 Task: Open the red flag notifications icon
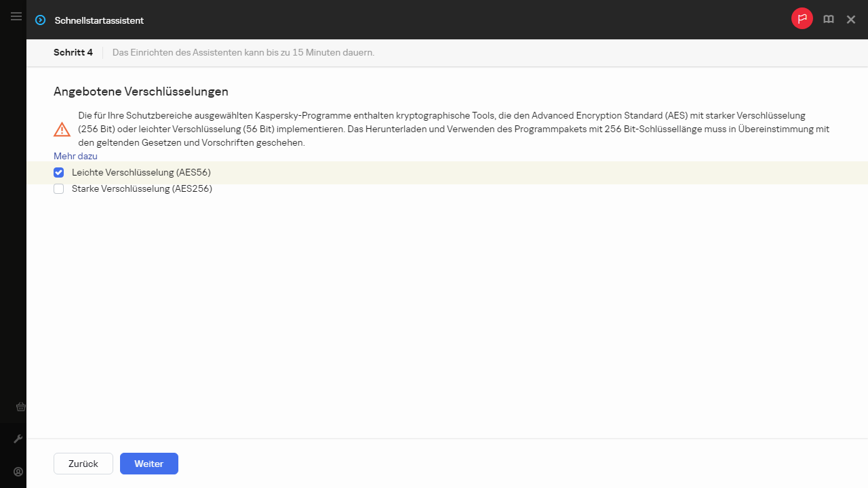pyautogui.click(x=802, y=19)
